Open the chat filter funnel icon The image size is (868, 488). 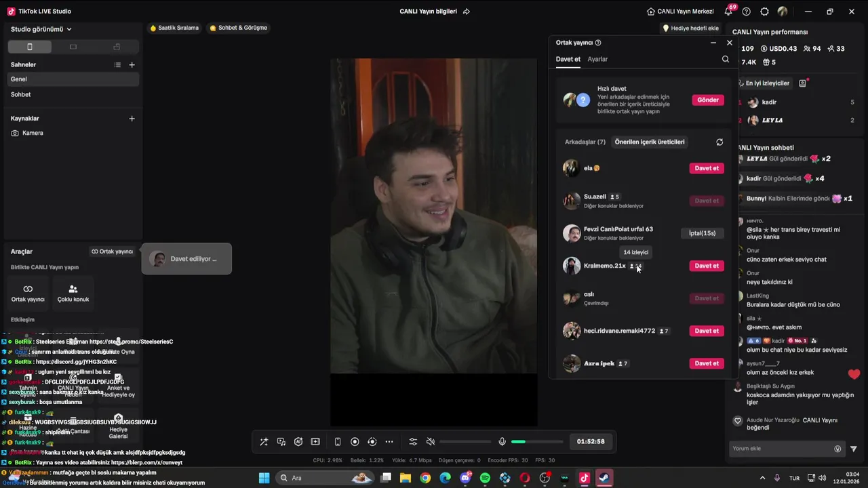[854, 449]
